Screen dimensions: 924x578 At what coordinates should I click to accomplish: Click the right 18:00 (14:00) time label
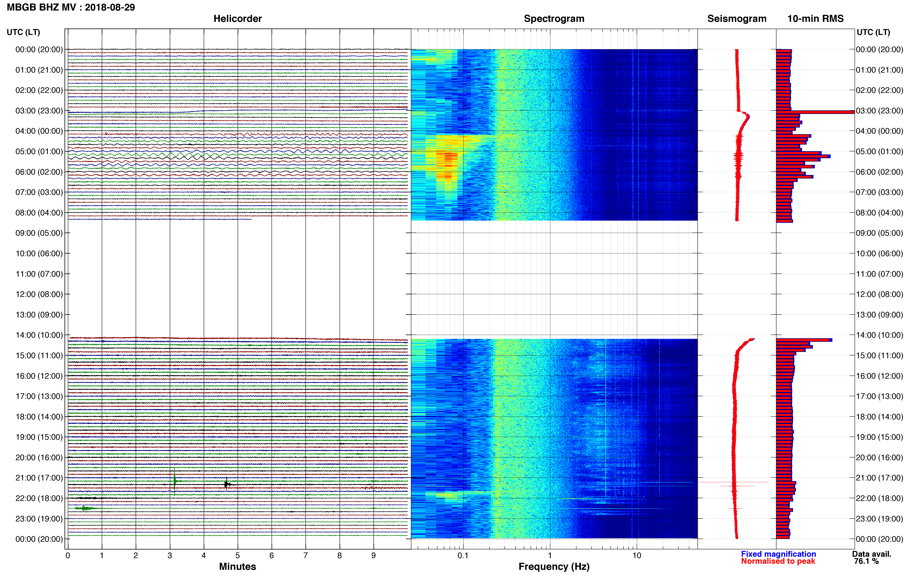879,417
